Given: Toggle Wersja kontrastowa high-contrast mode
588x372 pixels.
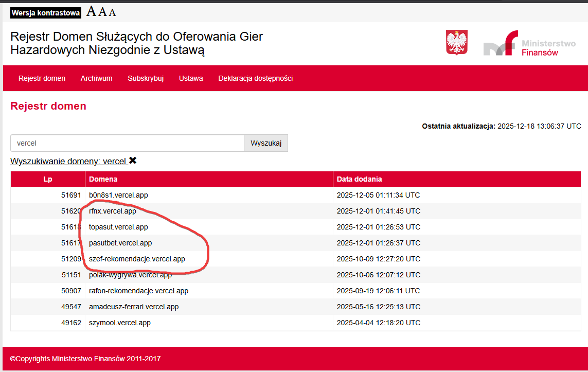Looking at the screenshot, I should click(x=46, y=13).
